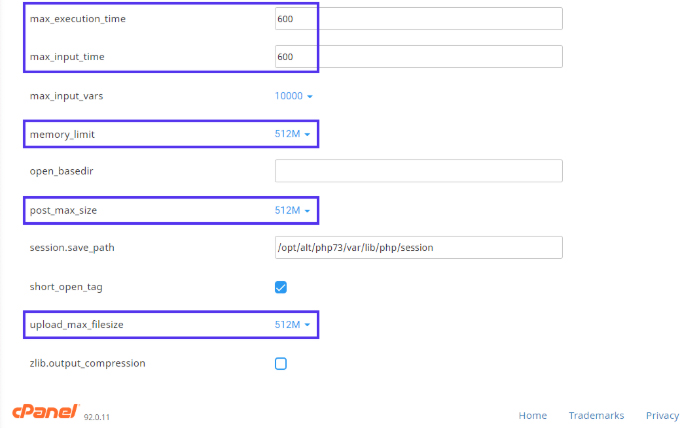Click the memory_limit setting label
Viewport: 684px width, 429px height.
pos(62,134)
